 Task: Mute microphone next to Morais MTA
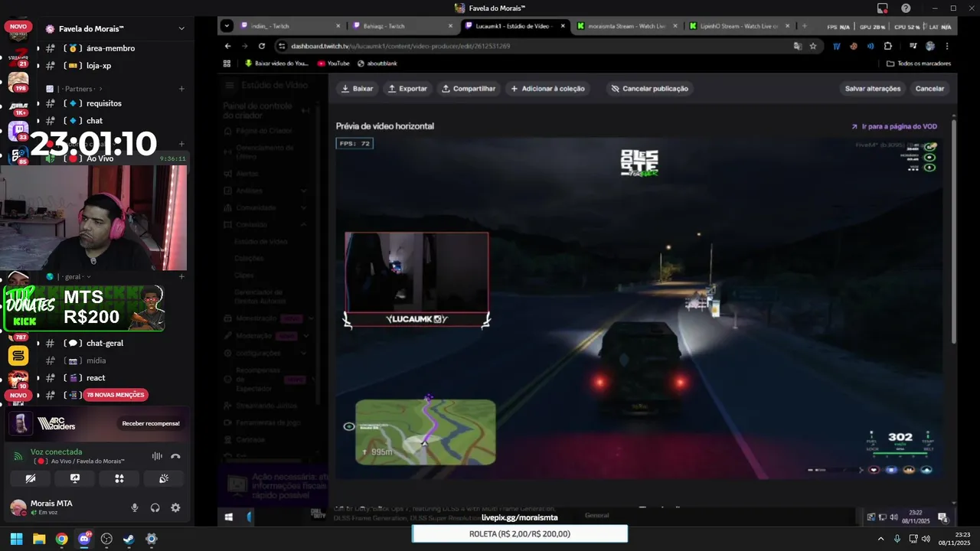pos(135,507)
